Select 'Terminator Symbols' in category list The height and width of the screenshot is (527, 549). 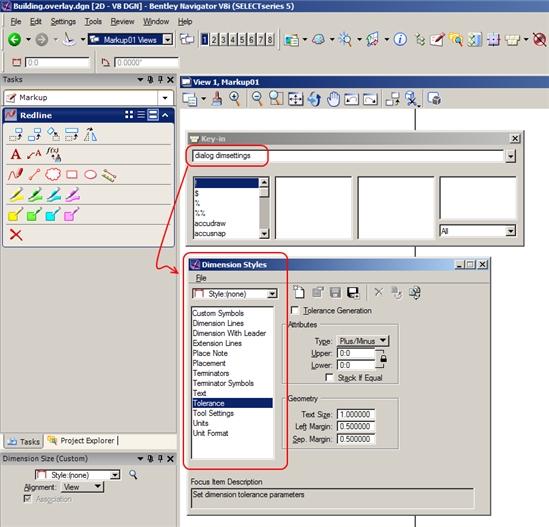pyautogui.click(x=223, y=383)
